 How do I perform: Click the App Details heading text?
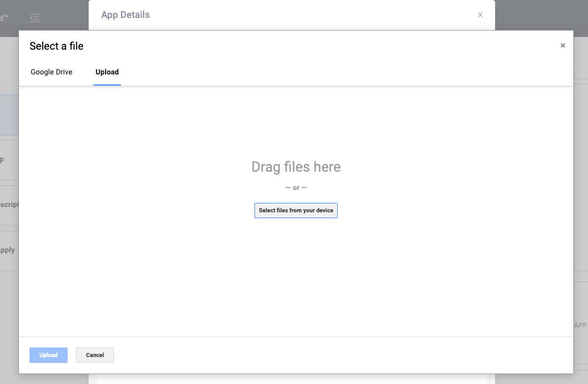coord(126,15)
